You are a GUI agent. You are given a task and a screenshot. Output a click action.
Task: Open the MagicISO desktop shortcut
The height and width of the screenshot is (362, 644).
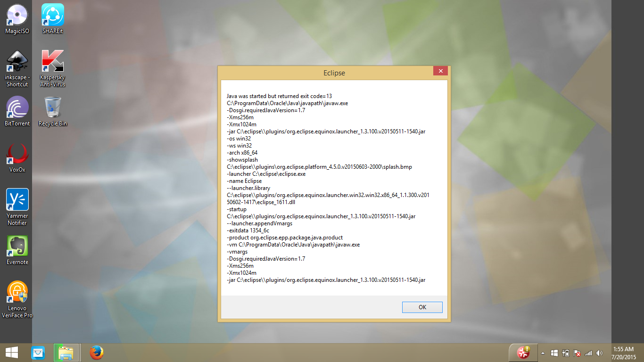[17, 19]
